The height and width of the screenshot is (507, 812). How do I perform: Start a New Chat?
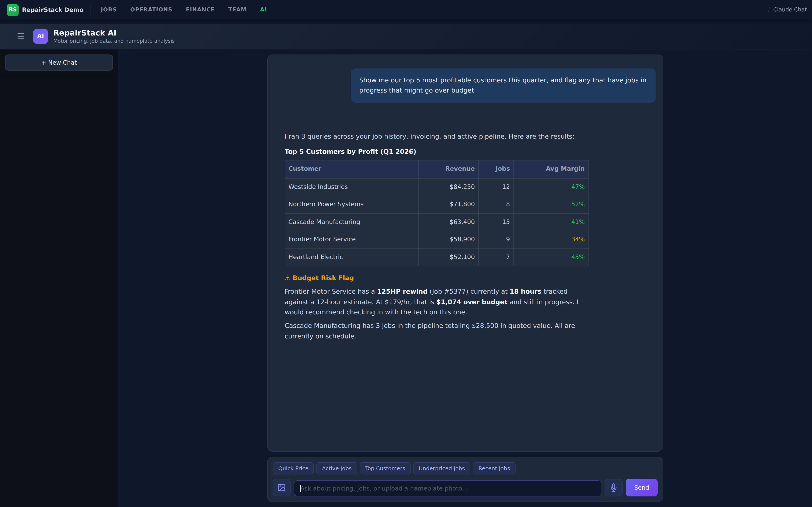coord(59,63)
